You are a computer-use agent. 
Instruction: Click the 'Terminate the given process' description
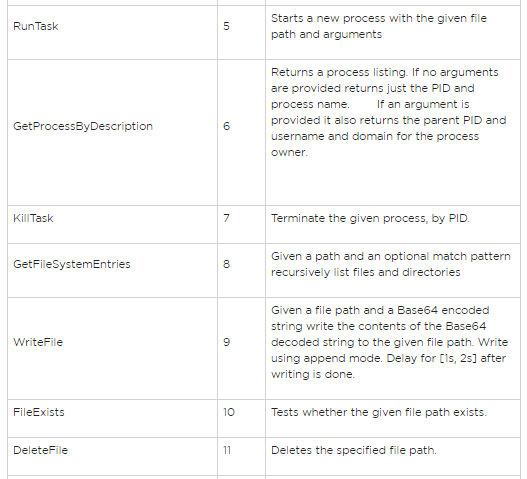click(370, 218)
